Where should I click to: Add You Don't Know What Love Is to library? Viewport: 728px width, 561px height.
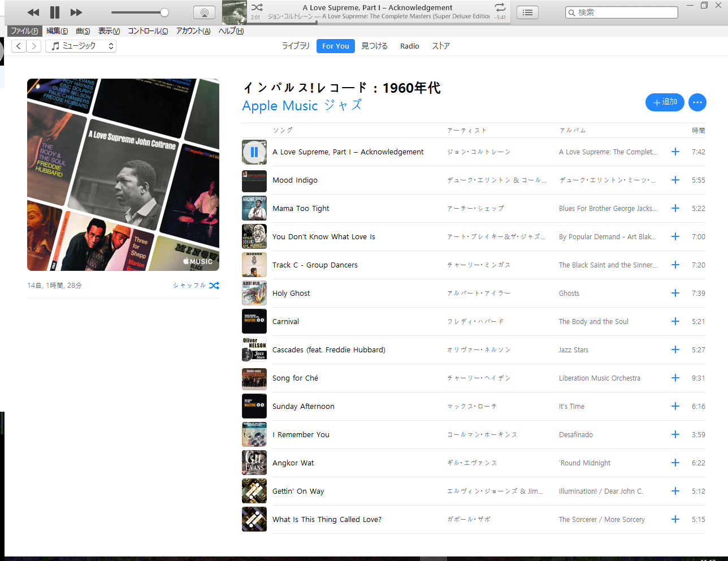click(x=675, y=236)
